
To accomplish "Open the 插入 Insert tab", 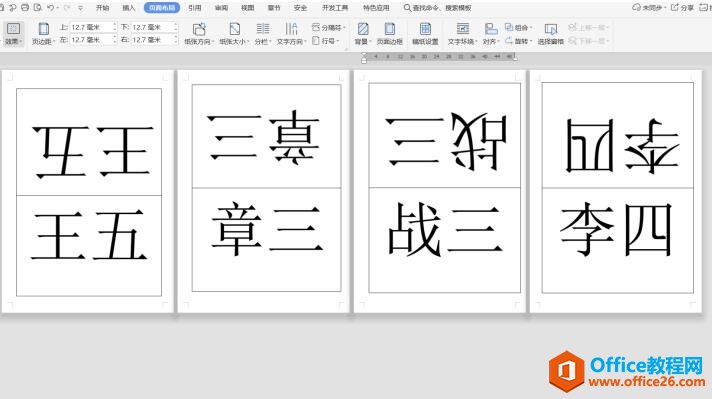I will tap(129, 8).
